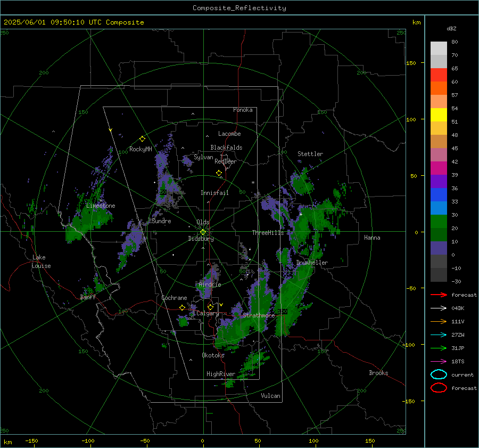The height and width of the screenshot is (448, 479).
Task: Click the light gray top swatch near 80 dBZ
Action: pyautogui.click(x=439, y=48)
